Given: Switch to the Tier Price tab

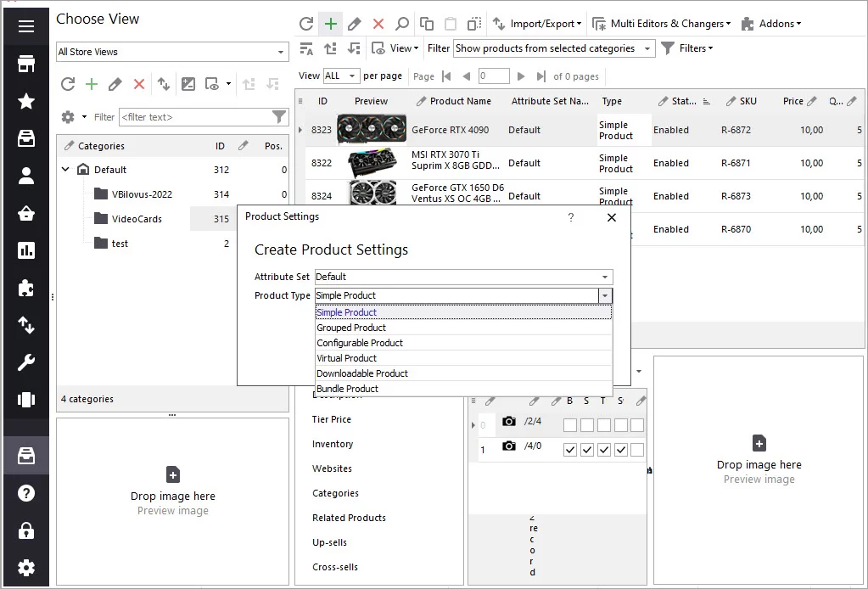Looking at the screenshot, I should tap(331, 419).
